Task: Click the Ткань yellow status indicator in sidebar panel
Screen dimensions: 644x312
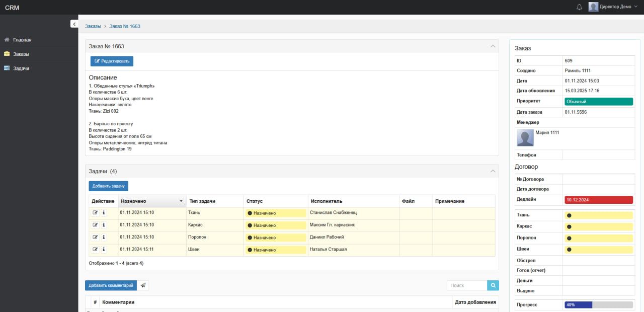Action: pyautogui.click(x=599, y=215)
